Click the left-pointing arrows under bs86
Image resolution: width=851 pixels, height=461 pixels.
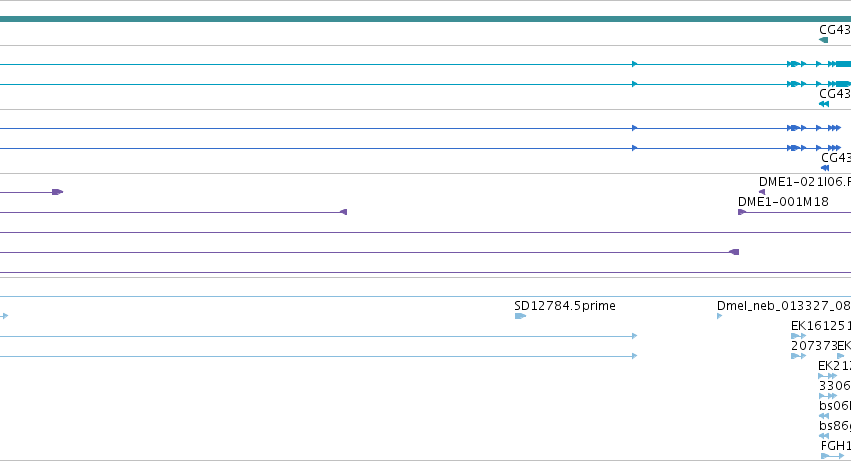pyautogui.click(x=824, y=436)
